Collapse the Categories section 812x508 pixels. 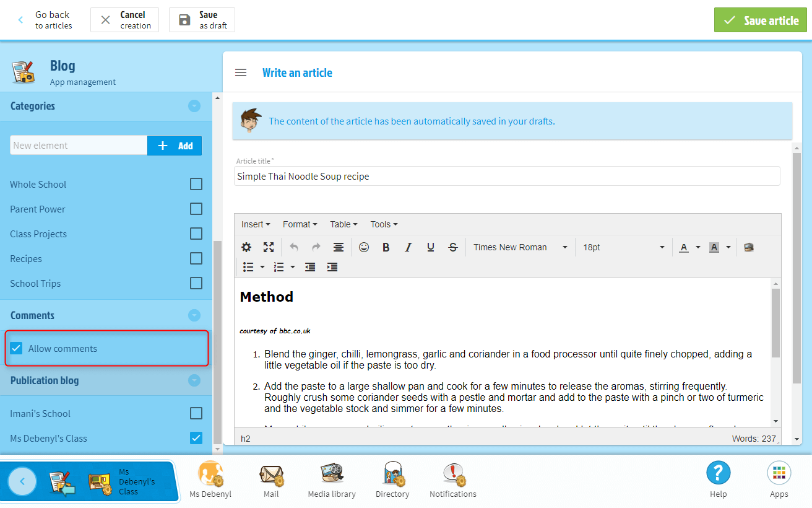point(194,106)
